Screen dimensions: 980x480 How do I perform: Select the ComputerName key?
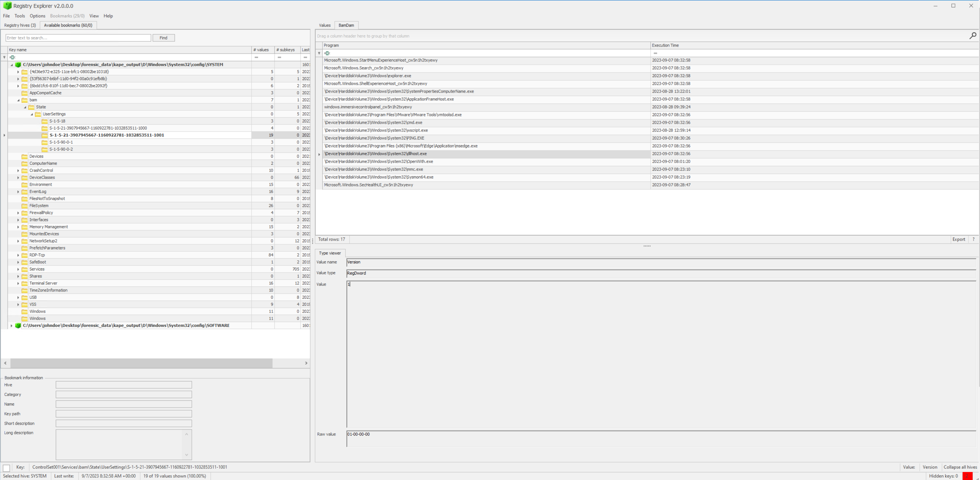[43, 164]
